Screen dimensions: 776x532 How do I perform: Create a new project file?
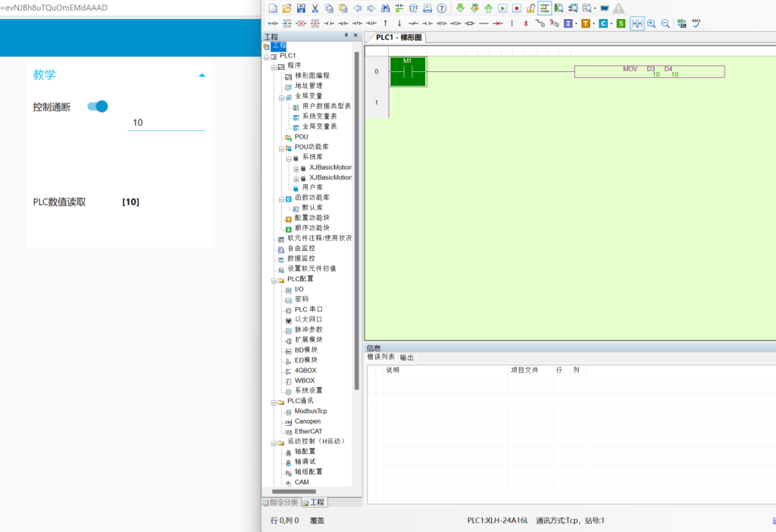pyautogui.click(x=273, y=8)
